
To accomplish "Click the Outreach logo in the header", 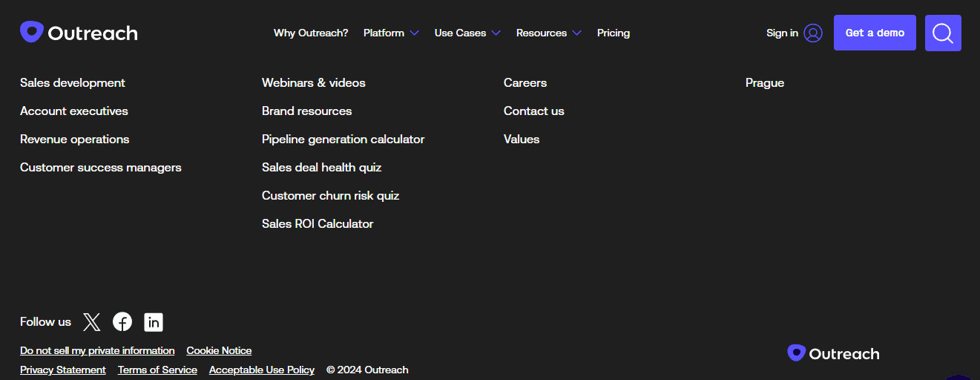I will point(79,33).
